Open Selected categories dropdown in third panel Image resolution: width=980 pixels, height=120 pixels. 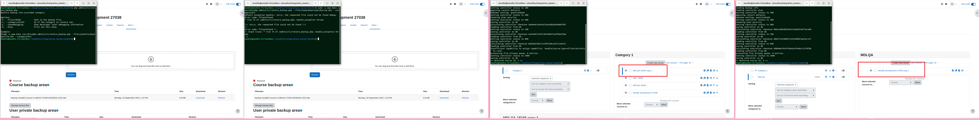pyautogui.click(x=541, y=79)
